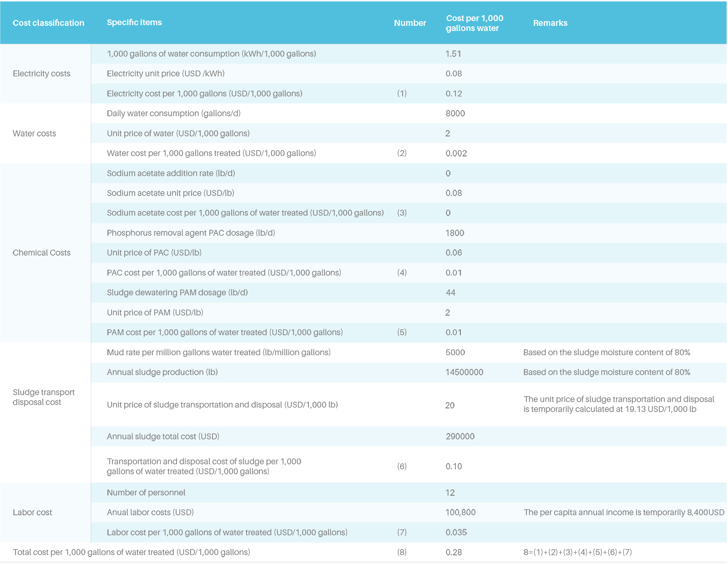Click the Annual sludge production value 14500000
728x564 pixels.
(464, 372)
